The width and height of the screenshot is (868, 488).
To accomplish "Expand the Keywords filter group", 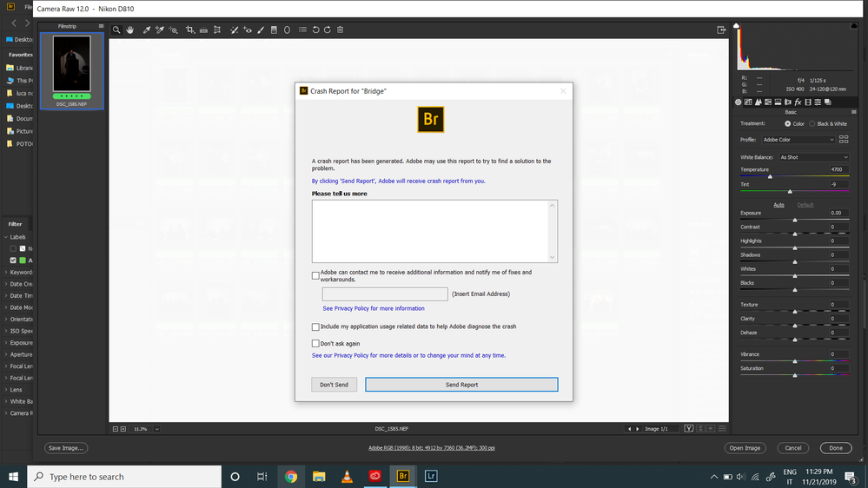I will pos(6,272).
